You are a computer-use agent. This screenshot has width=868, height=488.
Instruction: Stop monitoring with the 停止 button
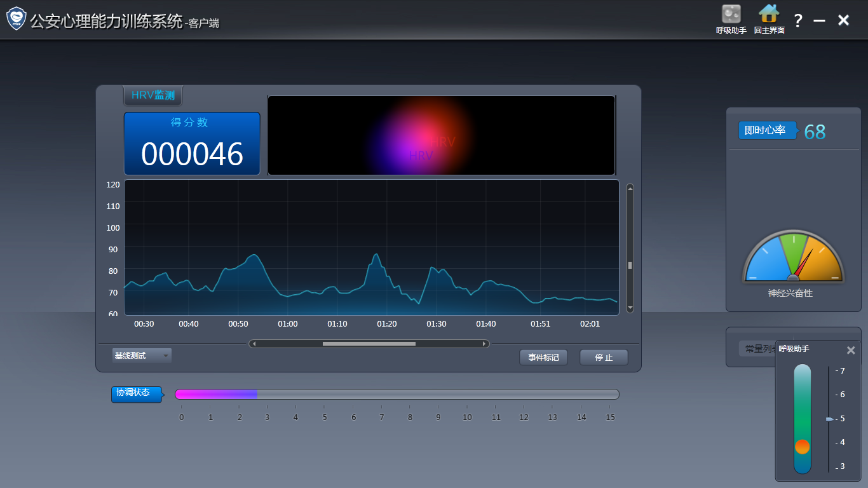coord(604,358)
